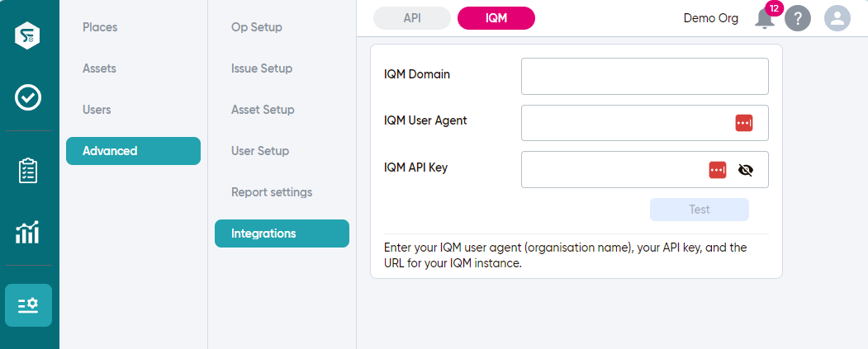The image size is (868, 349).
Task: Focus the IQM User Agent field
Action: 644,123
